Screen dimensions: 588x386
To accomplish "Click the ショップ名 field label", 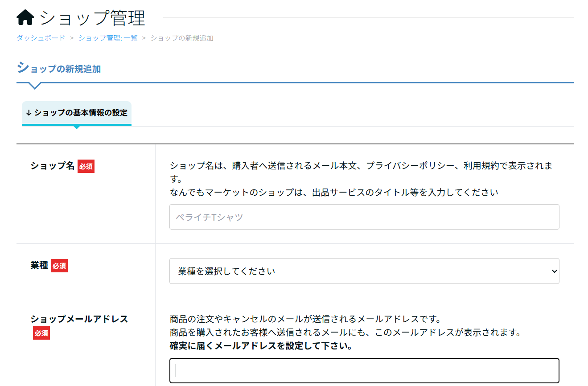I will tap(52, 166).
